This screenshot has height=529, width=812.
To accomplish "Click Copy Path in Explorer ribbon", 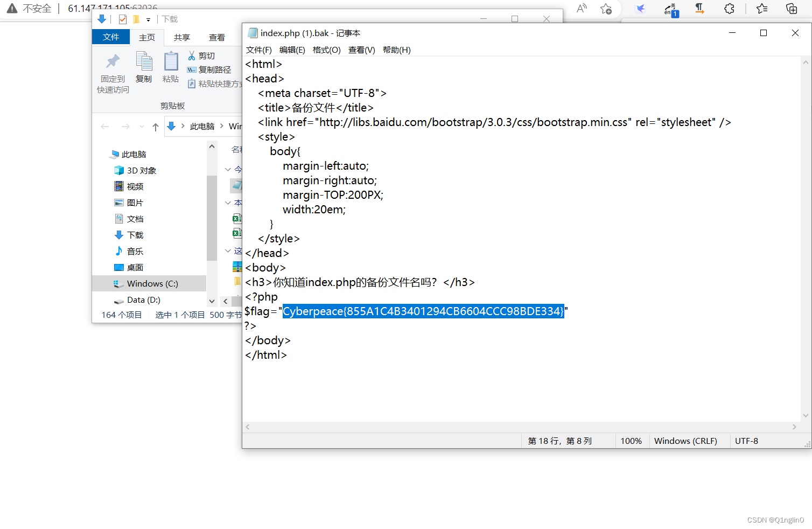I will pos(209,69).
